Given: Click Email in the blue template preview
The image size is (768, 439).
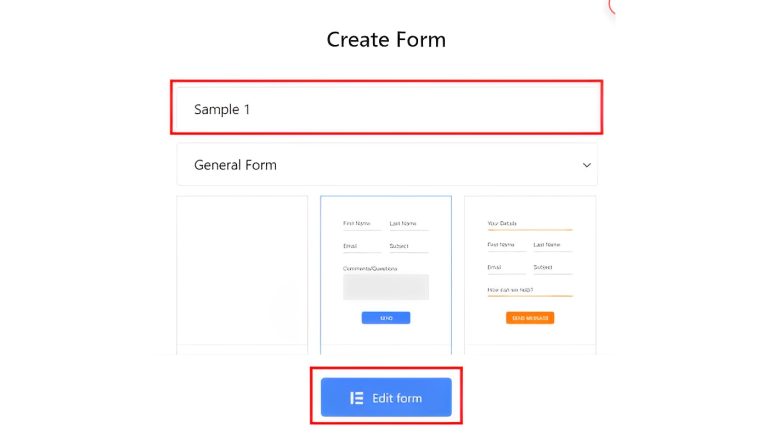Looking at the screenshot, I should (x=350, y=246).
